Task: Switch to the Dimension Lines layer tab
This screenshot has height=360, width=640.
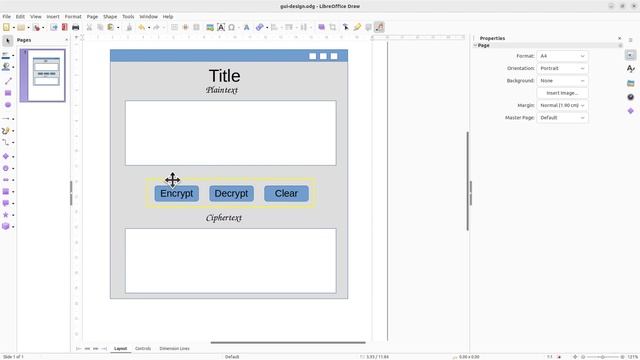Action: pyautogui.click(x=174, y=349)
